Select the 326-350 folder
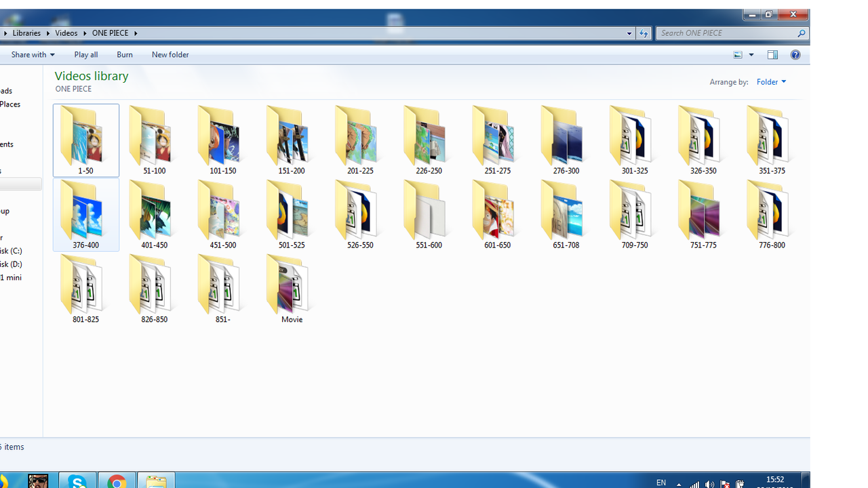The width and height of the screenshot is (868, 488). pyautogui.click(x=703, y=140)
